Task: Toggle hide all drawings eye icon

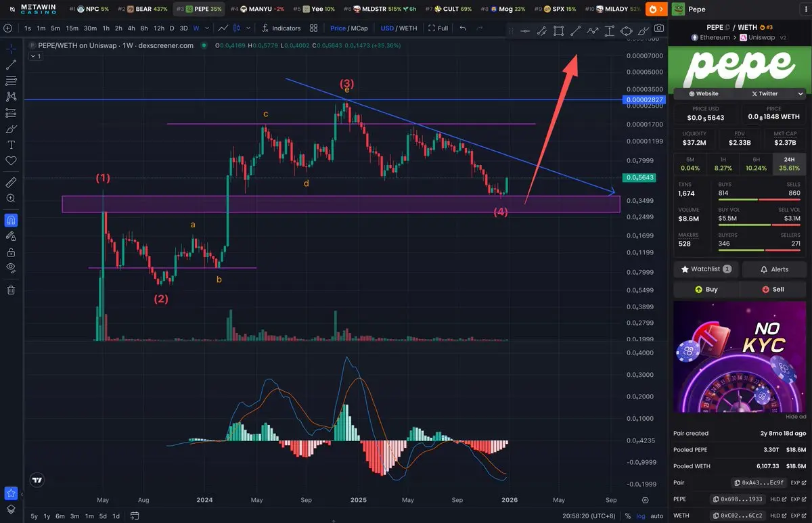Action: [11, 268]
